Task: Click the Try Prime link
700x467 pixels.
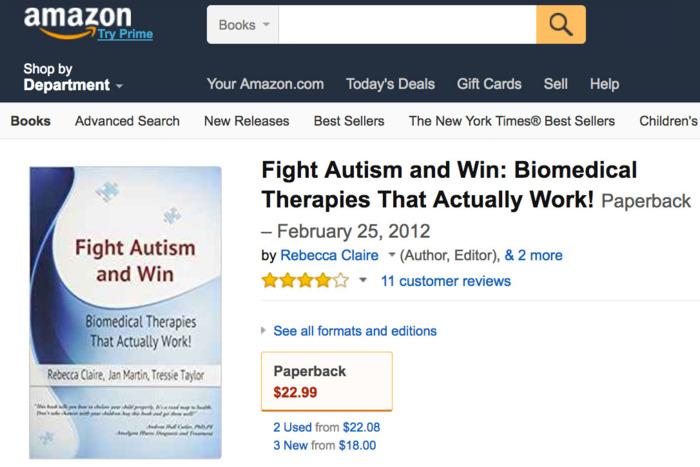Action: pos(125,34)
